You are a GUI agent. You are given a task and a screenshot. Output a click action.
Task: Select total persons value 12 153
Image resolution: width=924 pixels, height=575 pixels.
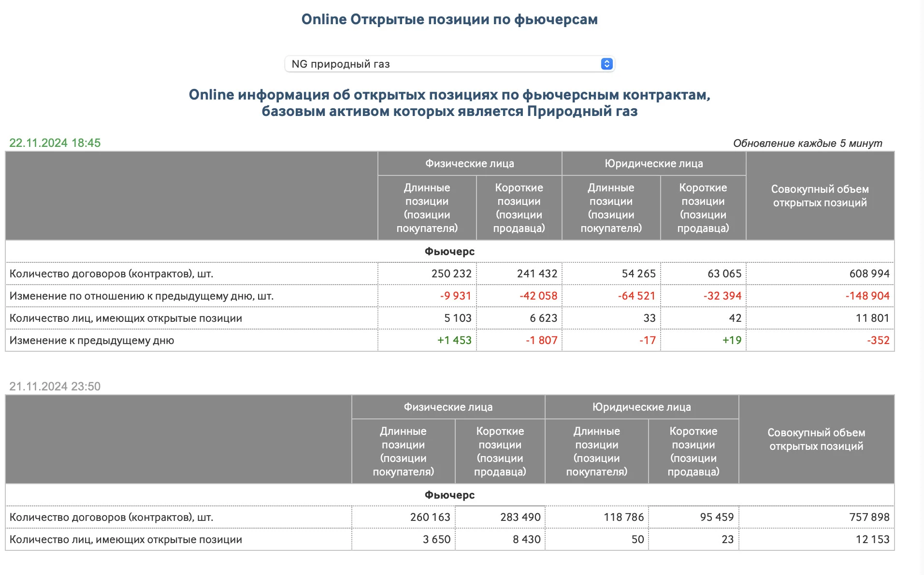coord(872,539)
